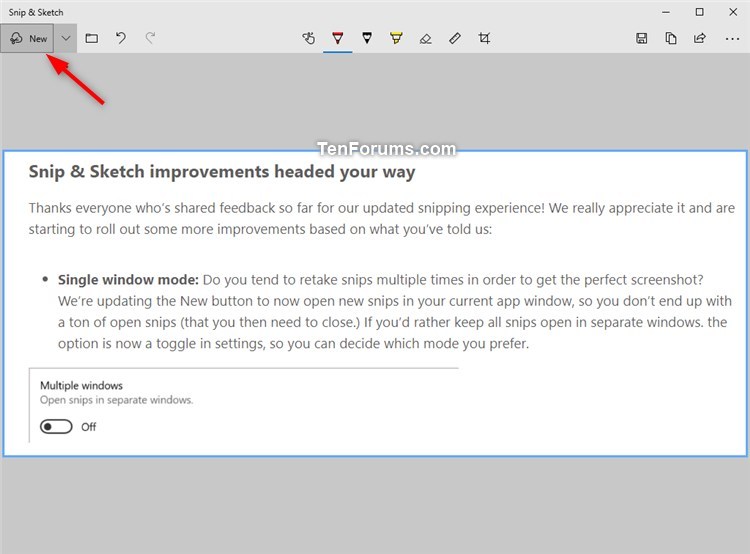Maximize the Snip & Sketch window
Screen dimensions: 750x554
pyautogui.click(x=699, y=12)
